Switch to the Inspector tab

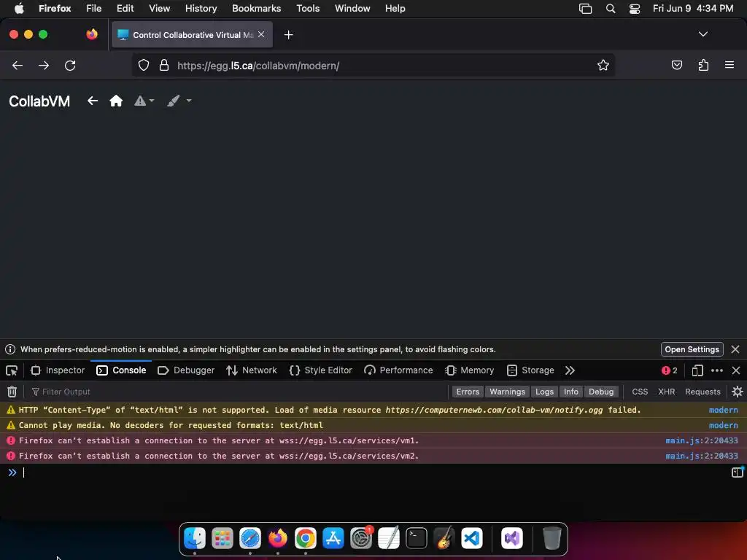[x=58, y=370]
